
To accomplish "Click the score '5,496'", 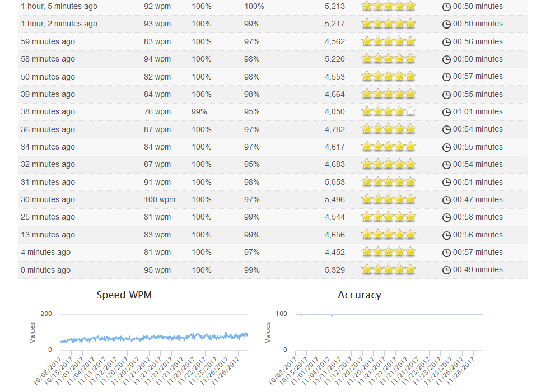I will point(335,199).
